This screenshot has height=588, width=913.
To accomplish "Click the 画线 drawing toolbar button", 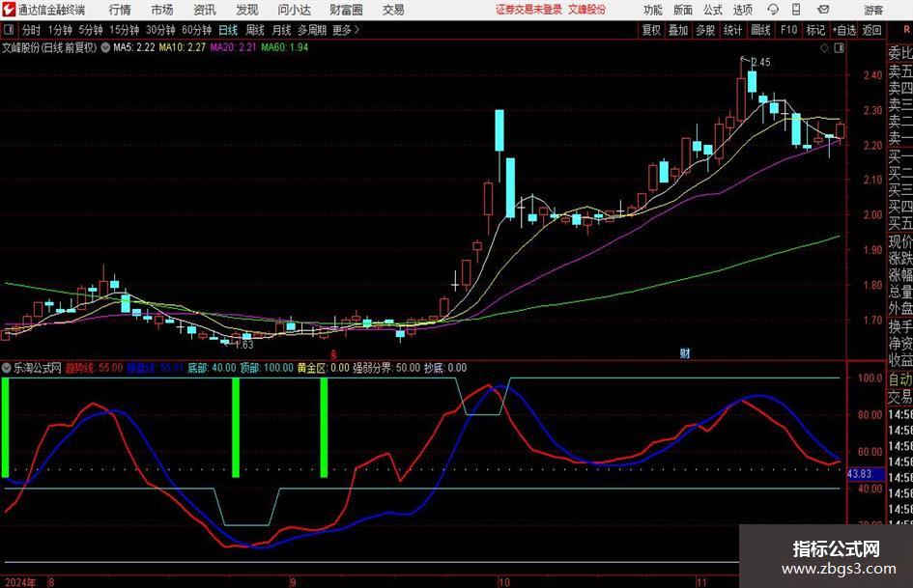I will coord(760,30).
